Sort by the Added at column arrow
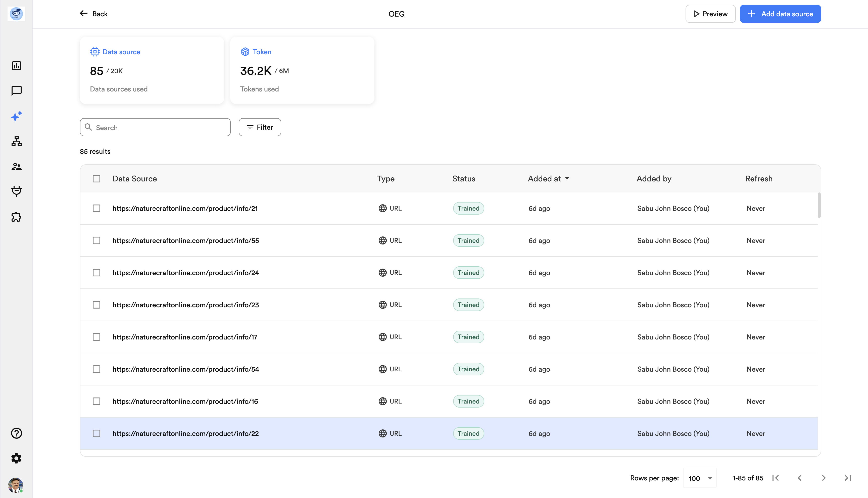 [567, 178]
